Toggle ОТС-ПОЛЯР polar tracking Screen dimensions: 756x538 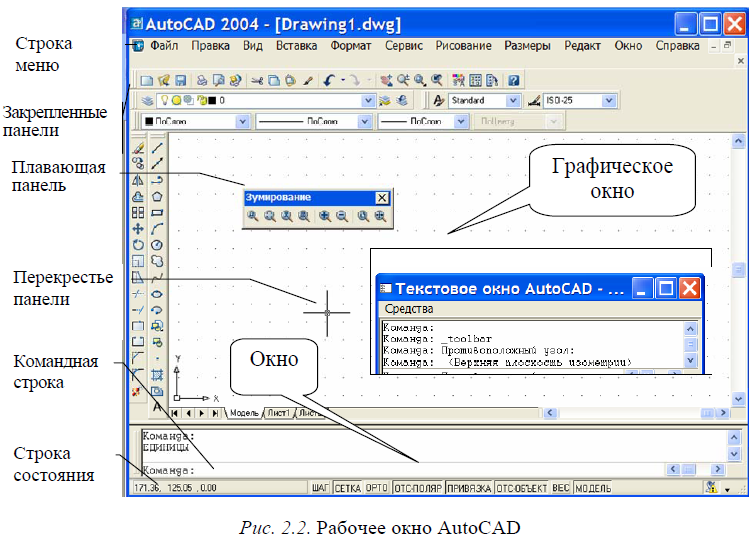tap(418, 488)
